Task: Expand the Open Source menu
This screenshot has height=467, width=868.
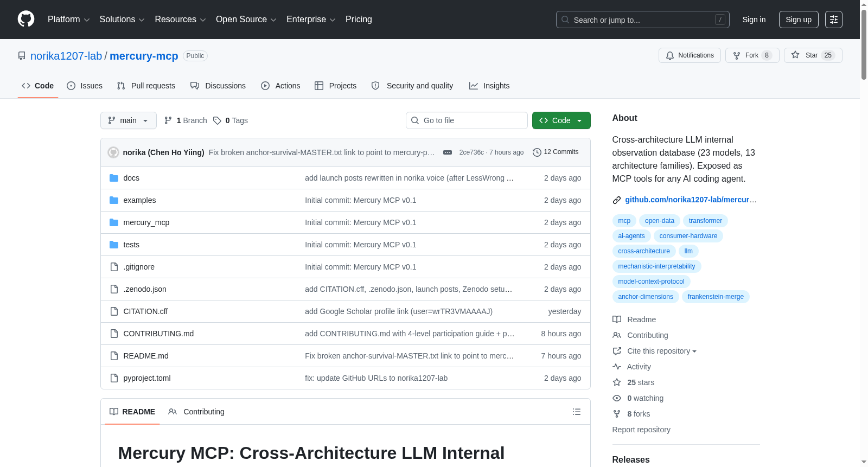Action: pyautogui.click(x=246, y=20)
